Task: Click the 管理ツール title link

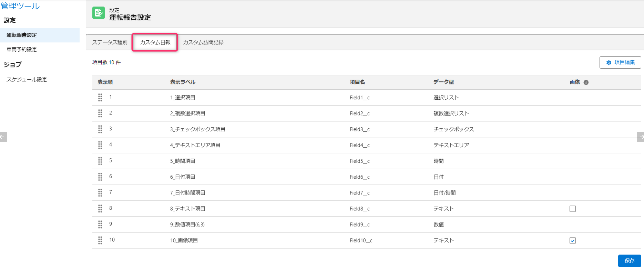Action: click(x=20, y=6)
